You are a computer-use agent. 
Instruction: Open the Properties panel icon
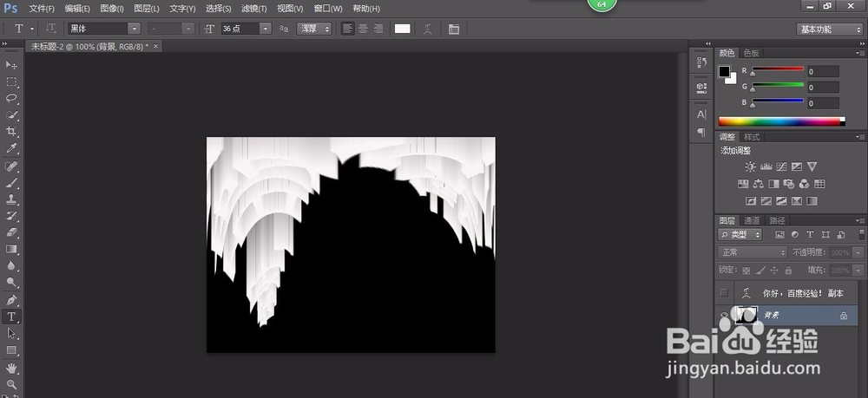tap(701, 88)
